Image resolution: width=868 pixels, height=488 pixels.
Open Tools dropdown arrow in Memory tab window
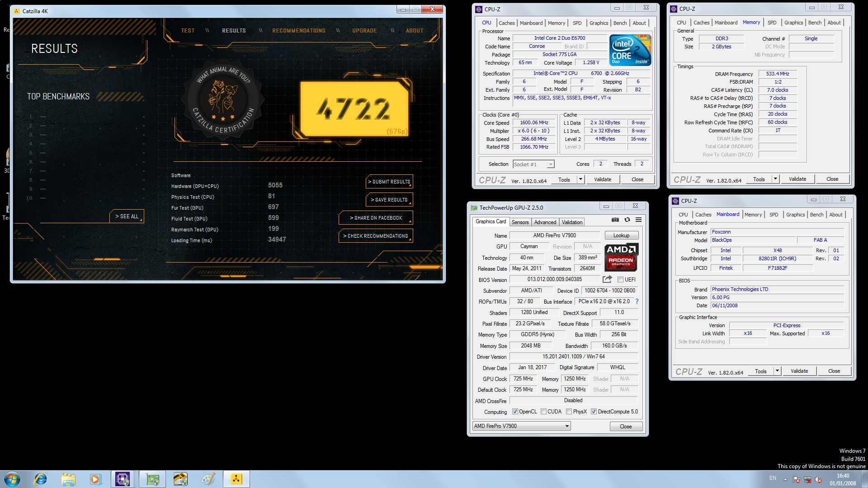pos(775,179)
